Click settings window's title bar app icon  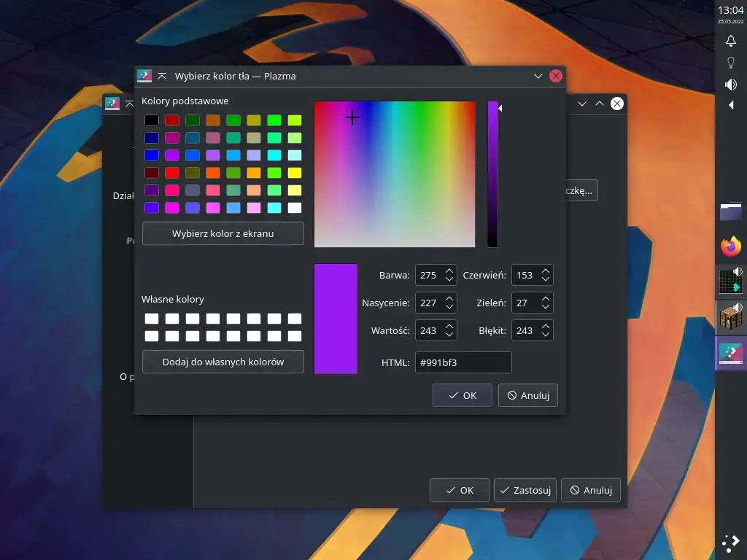112,104
